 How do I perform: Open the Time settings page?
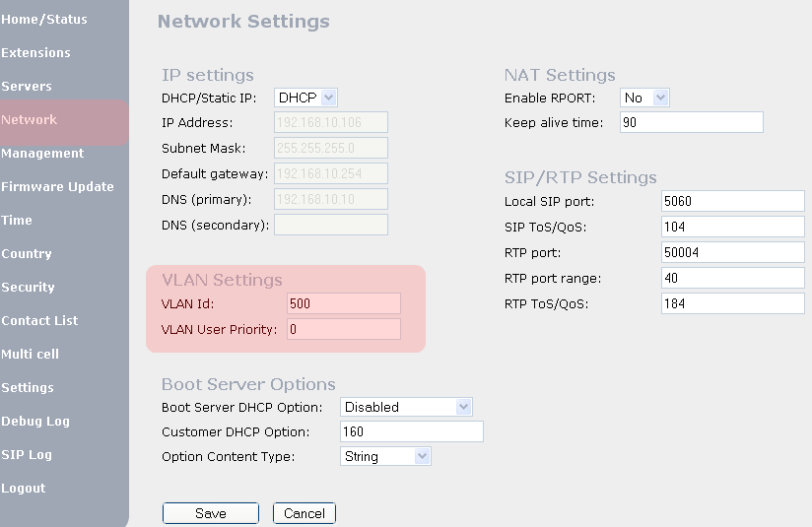(17, 221)
